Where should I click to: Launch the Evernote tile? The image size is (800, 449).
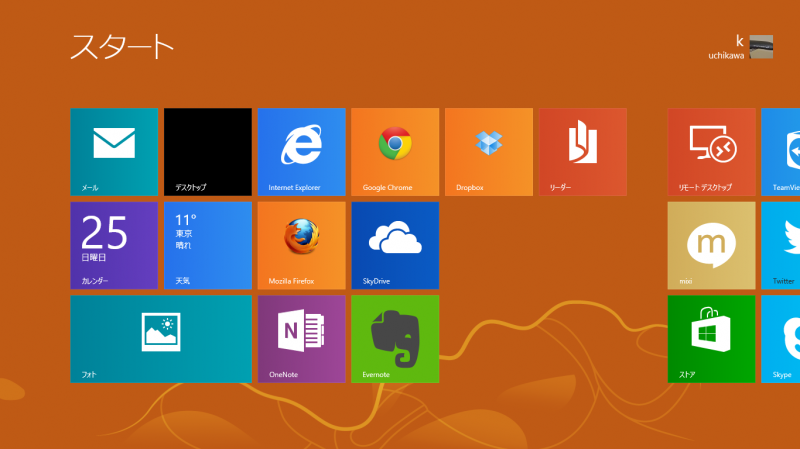point(395,339)
